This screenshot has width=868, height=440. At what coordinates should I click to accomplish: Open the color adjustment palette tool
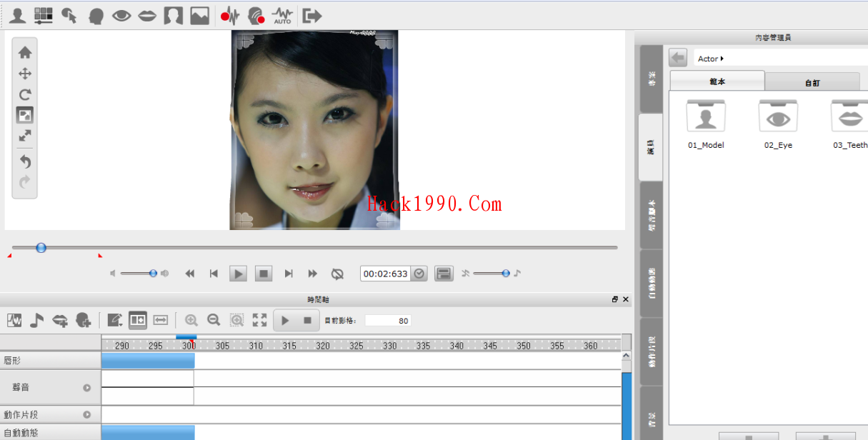43,15
